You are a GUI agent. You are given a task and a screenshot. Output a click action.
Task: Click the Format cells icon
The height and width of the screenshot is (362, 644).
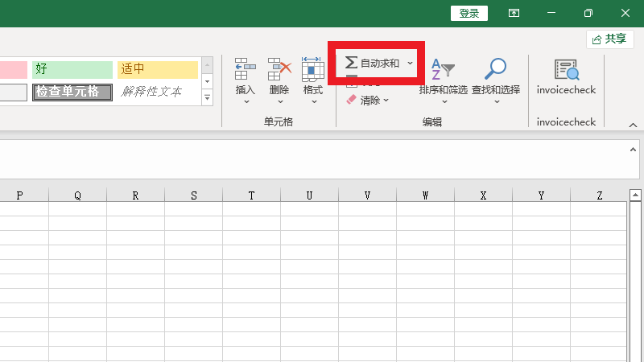pyautogui.click(x=313, y=70)
